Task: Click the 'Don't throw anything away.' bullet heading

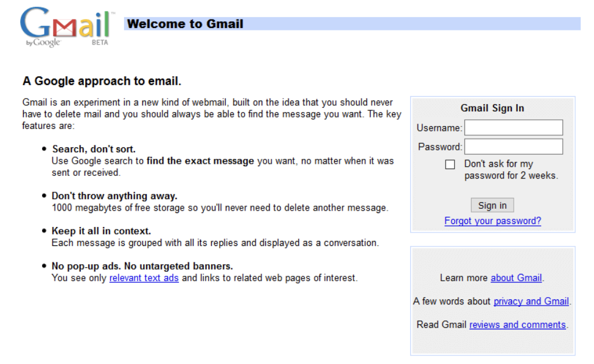Action: click(x=114, y=196)
